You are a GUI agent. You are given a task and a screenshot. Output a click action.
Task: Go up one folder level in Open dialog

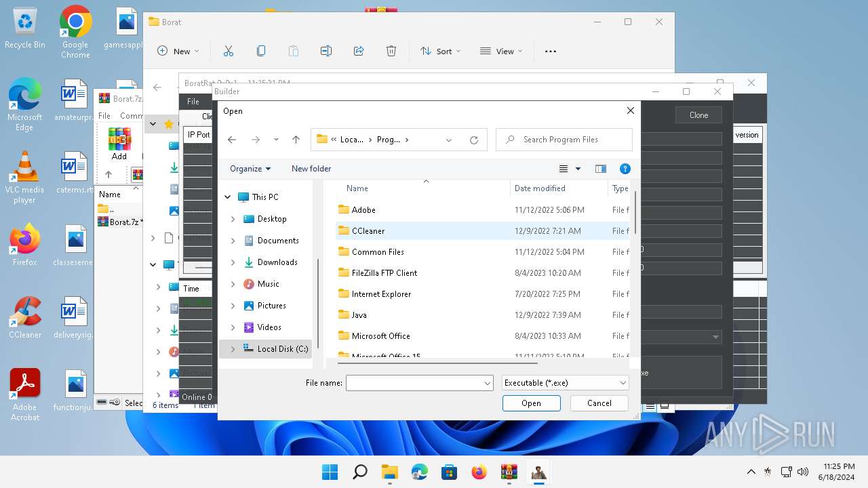click(x=296, y=140)
